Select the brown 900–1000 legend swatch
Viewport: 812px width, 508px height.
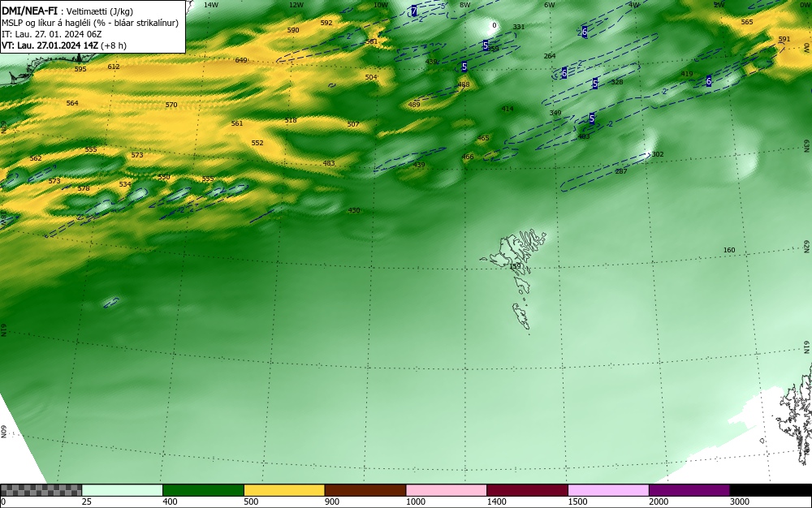pyautogui.click(x=365, y=490)
